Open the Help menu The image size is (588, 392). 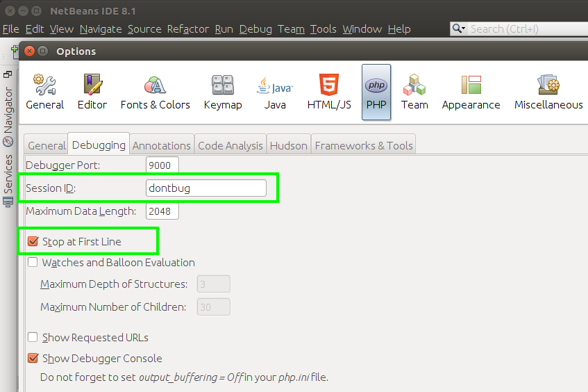[399, 29]
